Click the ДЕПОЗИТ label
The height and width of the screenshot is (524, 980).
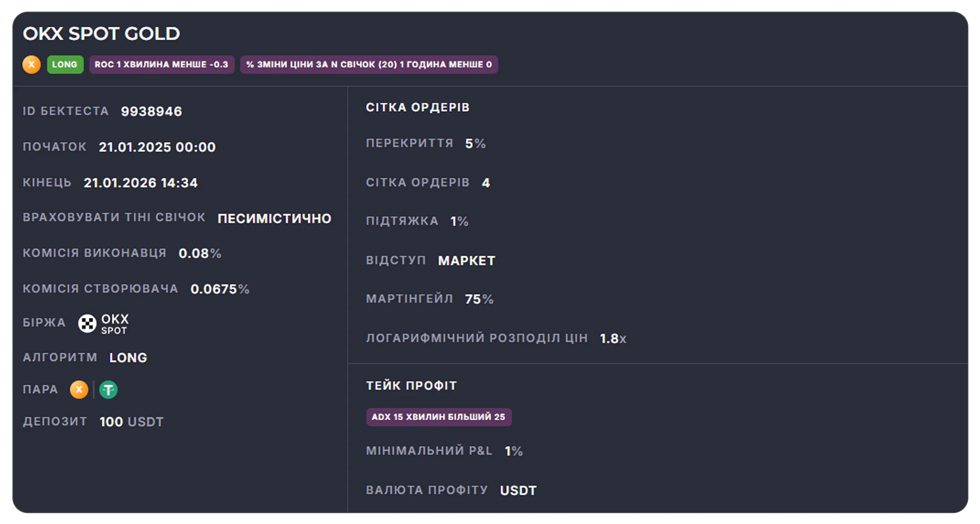(x=55, y=421)
